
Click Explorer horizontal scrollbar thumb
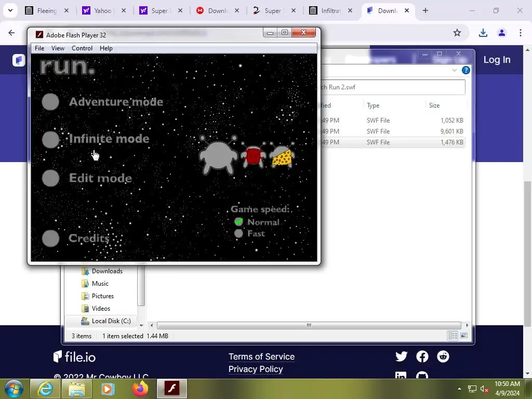click(309, 325)
